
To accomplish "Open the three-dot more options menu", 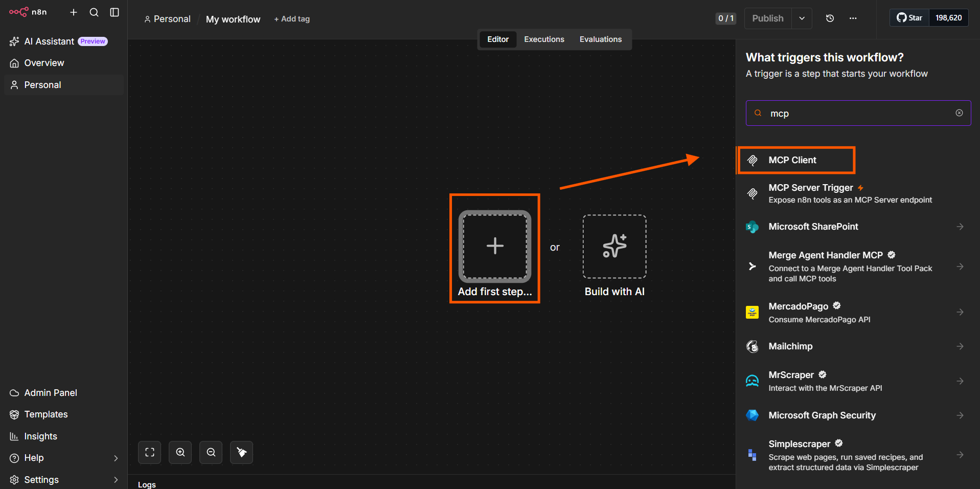I will point(853,18).
